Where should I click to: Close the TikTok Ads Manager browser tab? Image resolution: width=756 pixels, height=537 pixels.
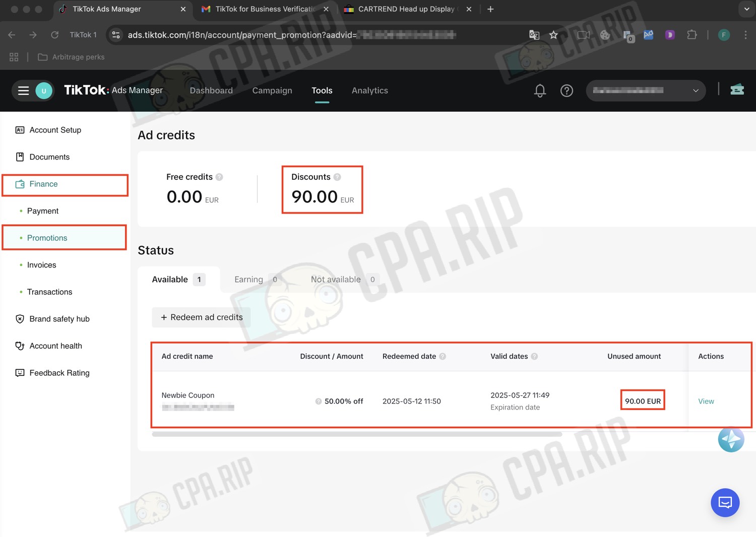coord(183,9)
